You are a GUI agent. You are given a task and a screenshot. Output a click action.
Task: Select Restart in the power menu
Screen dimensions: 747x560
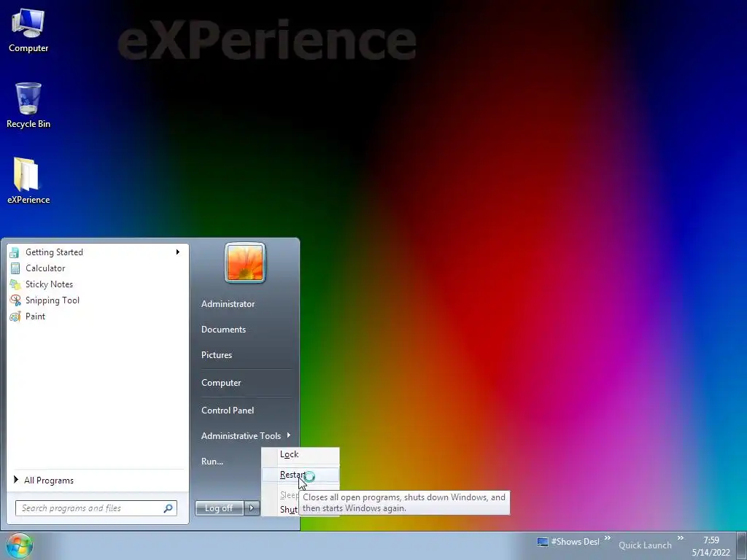click(x=301, y=475)
